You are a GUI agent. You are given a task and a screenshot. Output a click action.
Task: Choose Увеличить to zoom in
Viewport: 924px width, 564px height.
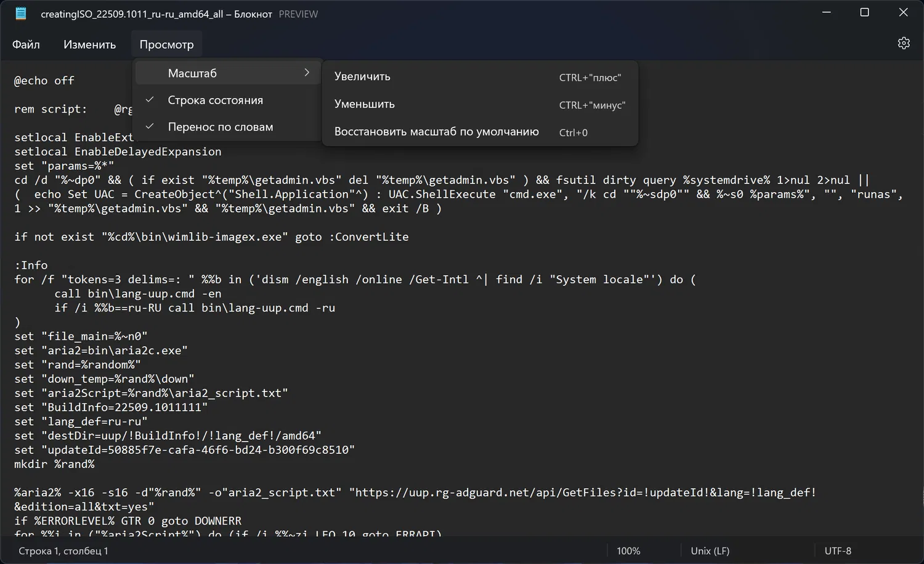362,76
